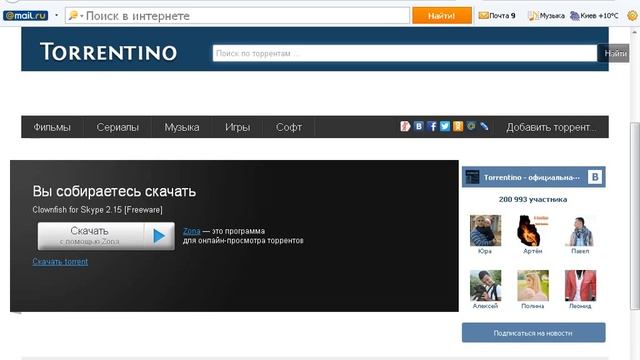Open the 'Музыка' toolbar shortcut
Screen dimensions: 640x360
[546, 16]
